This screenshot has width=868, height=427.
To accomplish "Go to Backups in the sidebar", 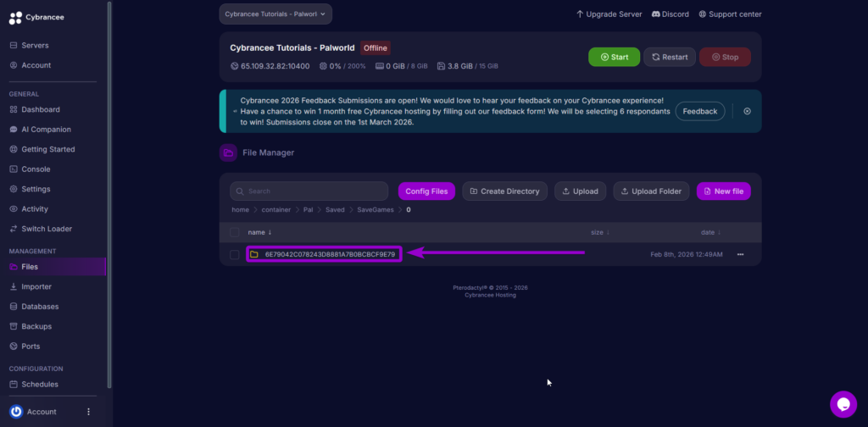I will coord(36,326).
